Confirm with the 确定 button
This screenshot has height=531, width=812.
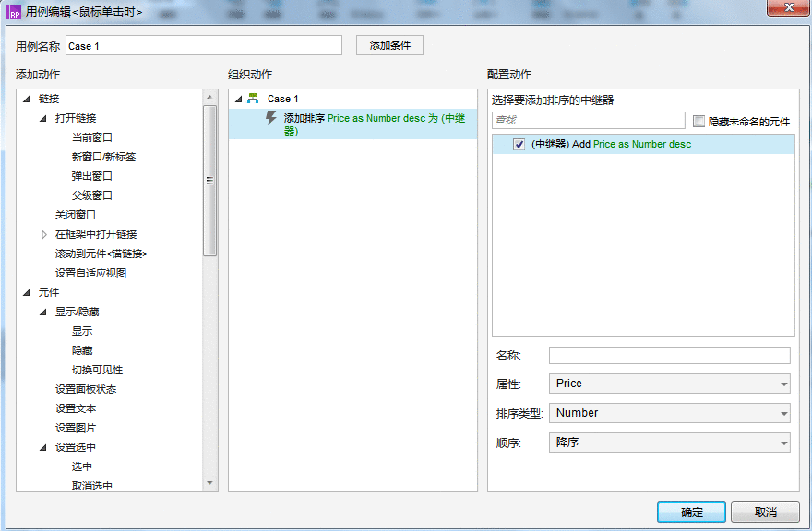coord(691,512)
